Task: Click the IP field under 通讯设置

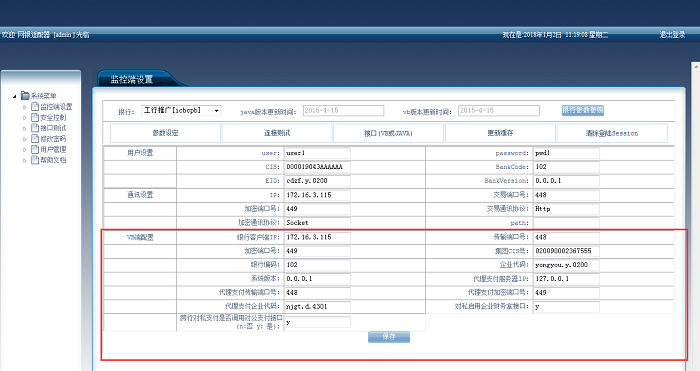Action: pyautogui.click(x=317, y=195)
